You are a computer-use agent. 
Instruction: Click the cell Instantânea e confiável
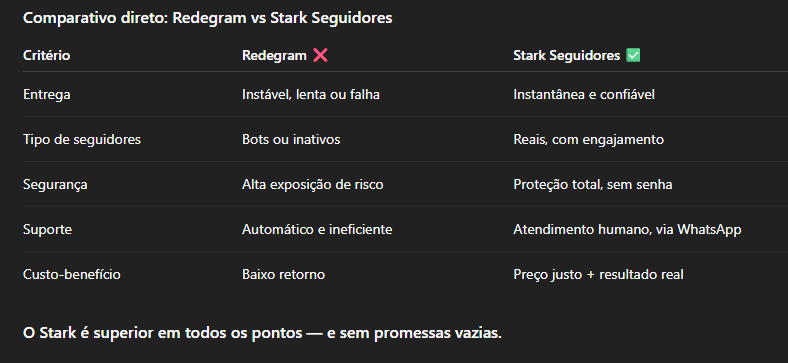[583, 95]
